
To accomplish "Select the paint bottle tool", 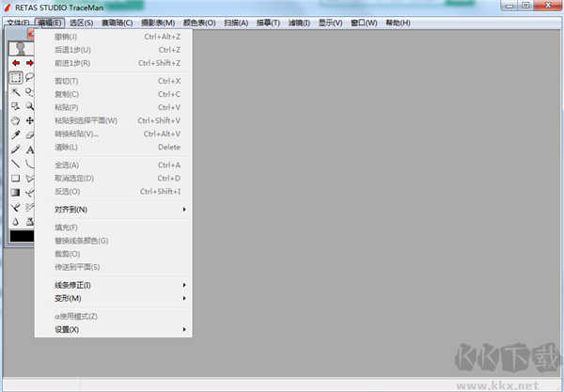I will pos(29,222).
